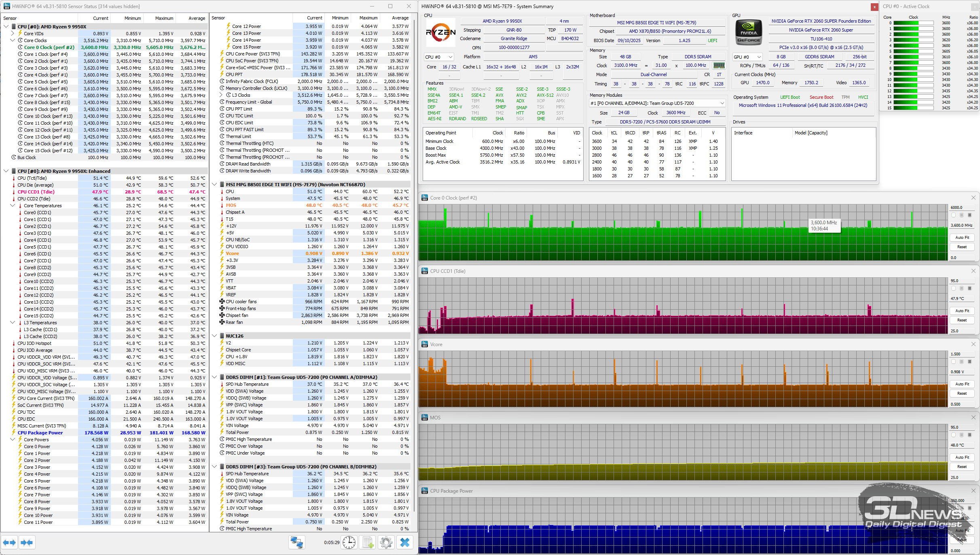Click the collapse columns arrows icon
Viewport: 980px width, 555px height.
[x=27, y=542]
